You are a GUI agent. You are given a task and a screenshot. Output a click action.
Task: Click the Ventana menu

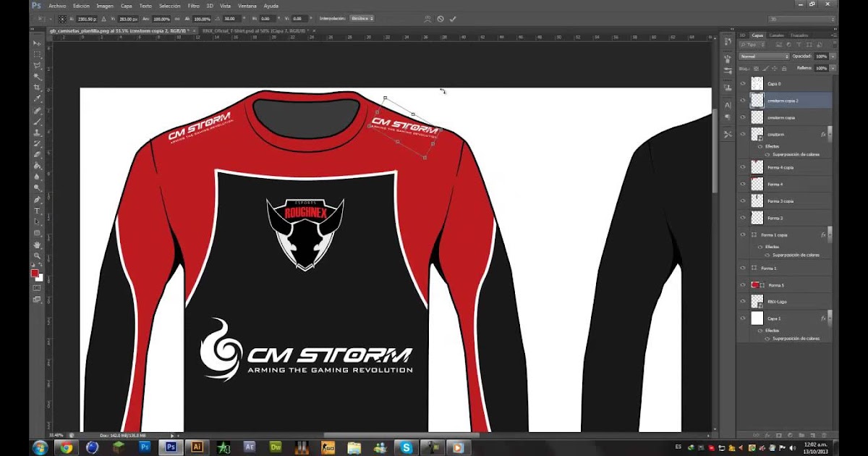pos(247,5)
